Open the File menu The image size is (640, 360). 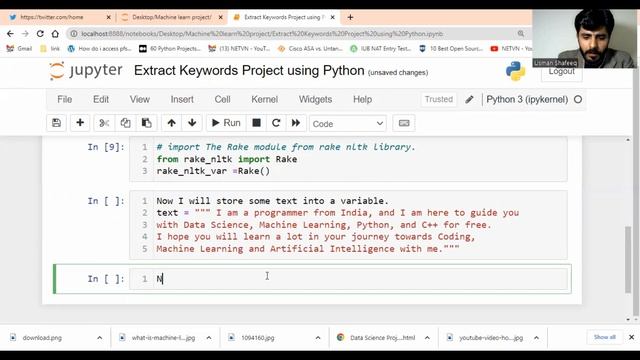point(64,99)
